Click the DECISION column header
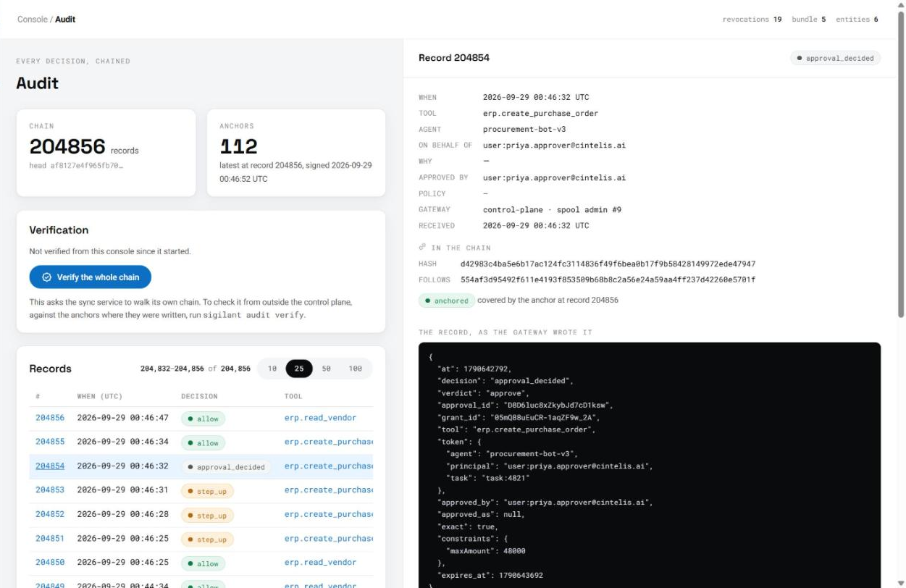Screen dimensions: 906x588 click(x=199, y=396)
